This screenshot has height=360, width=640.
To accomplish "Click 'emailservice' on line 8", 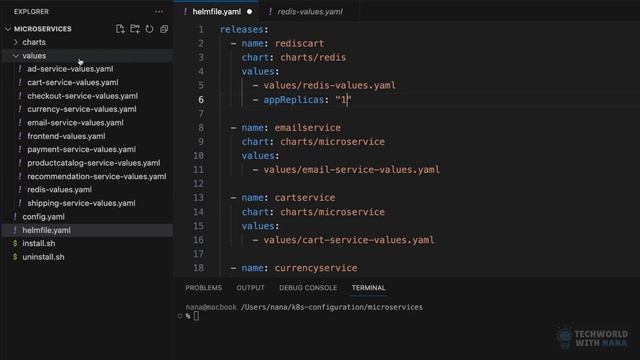I will pos(307,128).
